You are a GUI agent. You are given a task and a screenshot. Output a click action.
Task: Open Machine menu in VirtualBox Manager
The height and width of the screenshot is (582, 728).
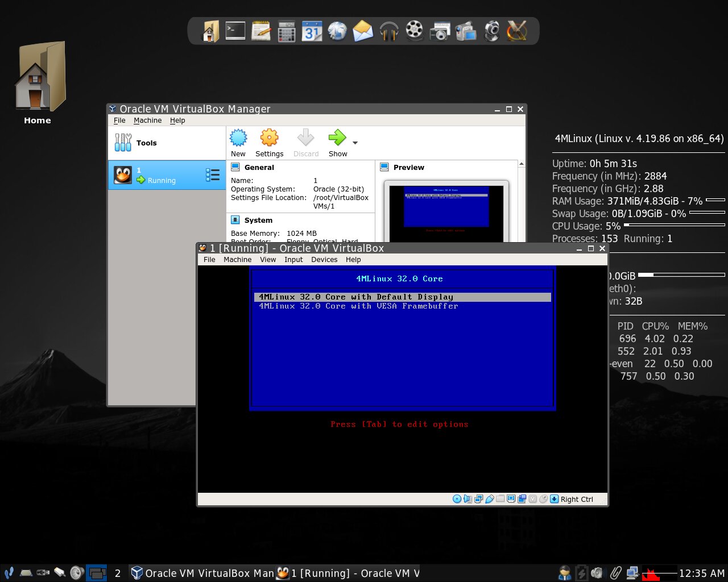tap(147, 120)
